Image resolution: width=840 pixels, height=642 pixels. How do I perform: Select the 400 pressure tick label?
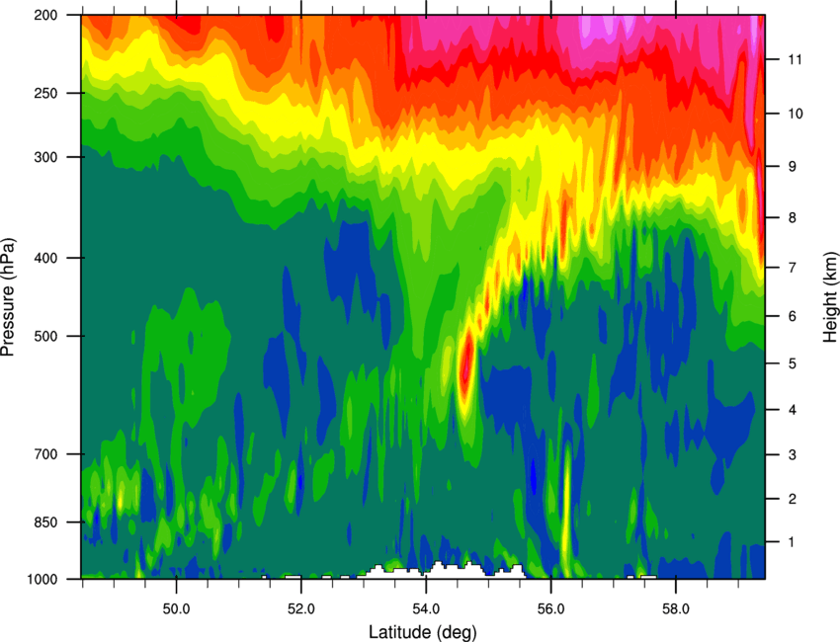pyautogui.click(x=46, y=258)
